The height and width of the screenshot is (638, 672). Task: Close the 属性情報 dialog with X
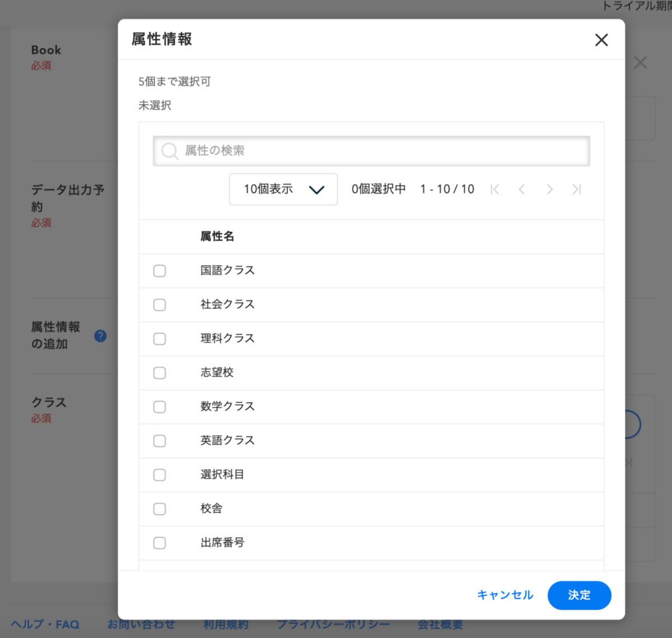(601, 40)
